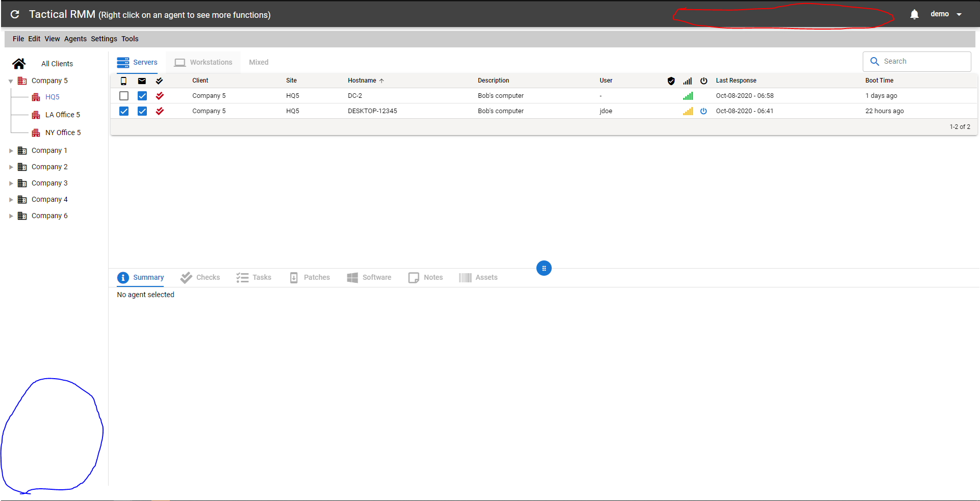Click the green signal icon for DC-2
Image resolution: width=980 pixels, height=501 pixels.
[x=688, y=96]
